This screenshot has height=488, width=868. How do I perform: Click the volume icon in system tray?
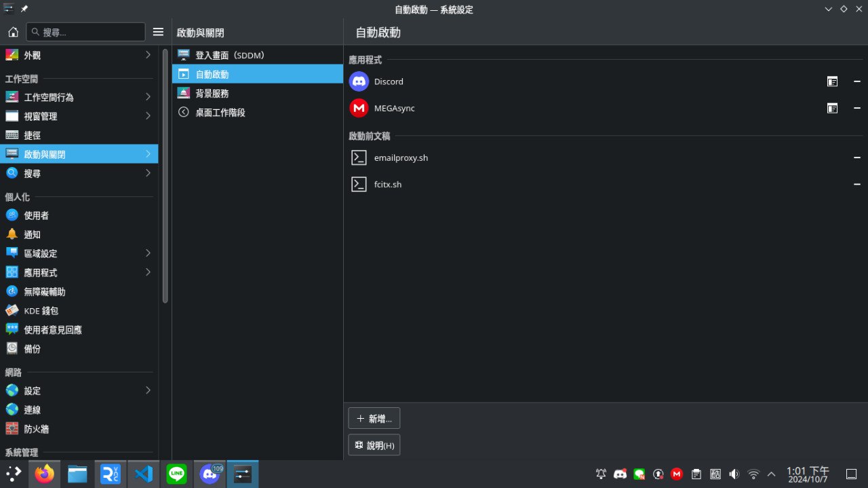coord(734,474)
